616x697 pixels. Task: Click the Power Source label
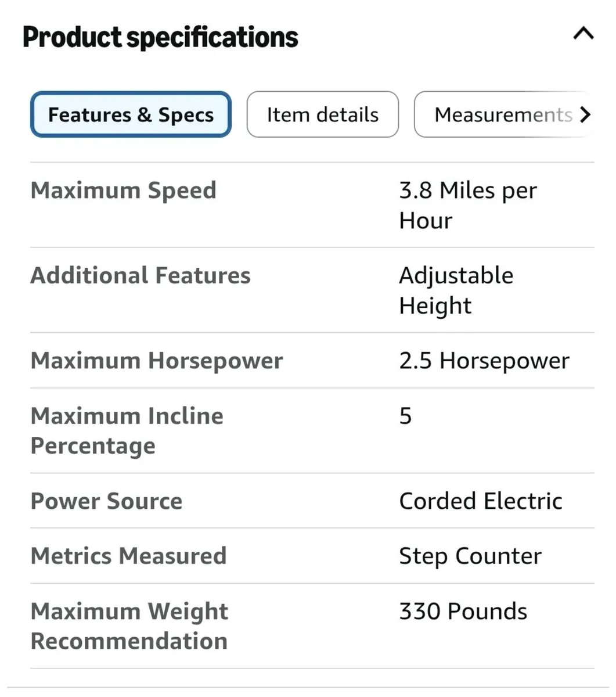click(x=106, y=501)
